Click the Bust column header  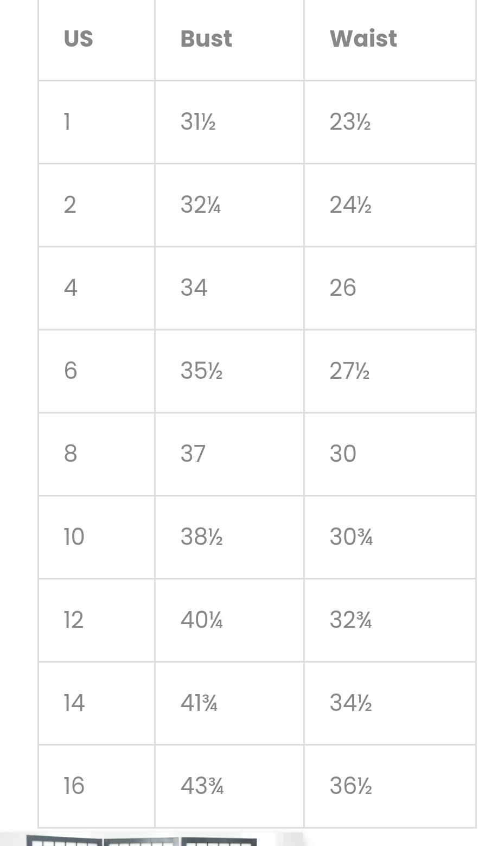206,39
